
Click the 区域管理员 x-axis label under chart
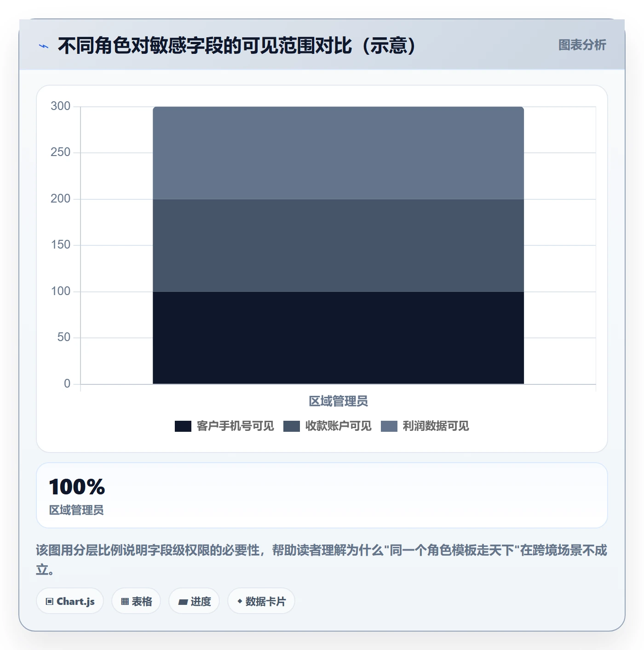tap(338, 401)
